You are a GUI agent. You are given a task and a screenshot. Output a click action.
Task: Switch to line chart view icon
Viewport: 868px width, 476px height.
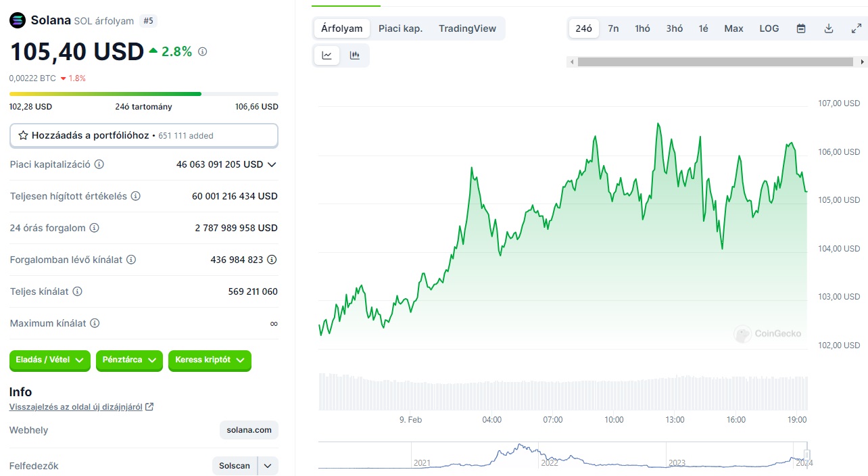click(327, 55)
